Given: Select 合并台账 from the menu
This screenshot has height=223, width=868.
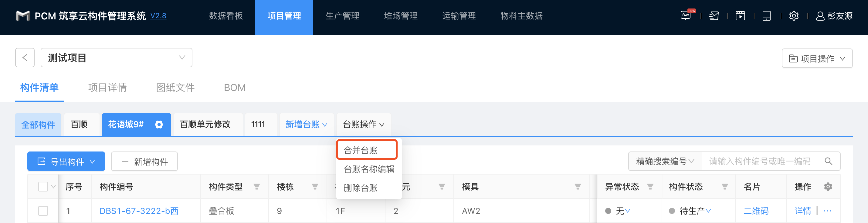Looking at the screenshot, I should (361, 150).
